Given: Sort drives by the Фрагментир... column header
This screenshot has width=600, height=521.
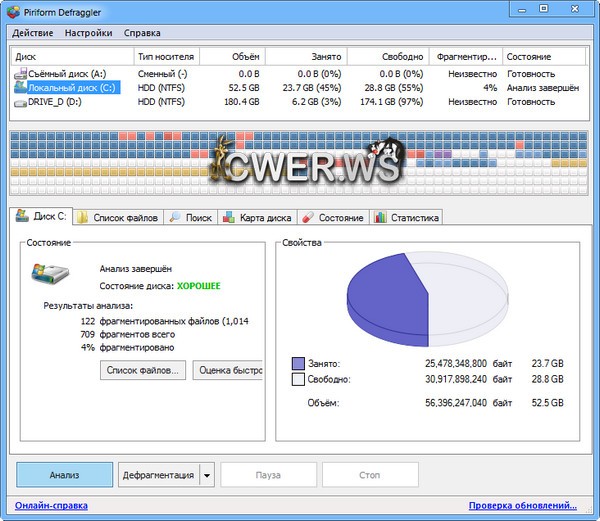Looking at the screenshot, I should point(466,56).
